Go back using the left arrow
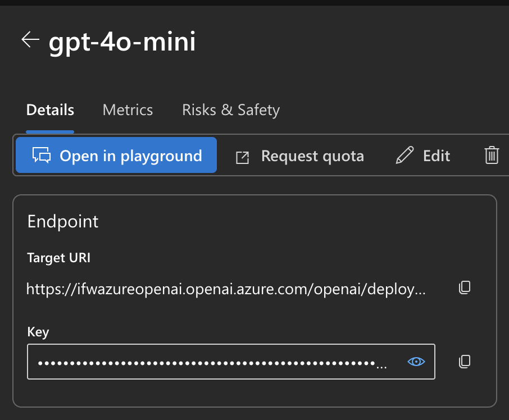The image size is (509, 420). tap(30, 40)
